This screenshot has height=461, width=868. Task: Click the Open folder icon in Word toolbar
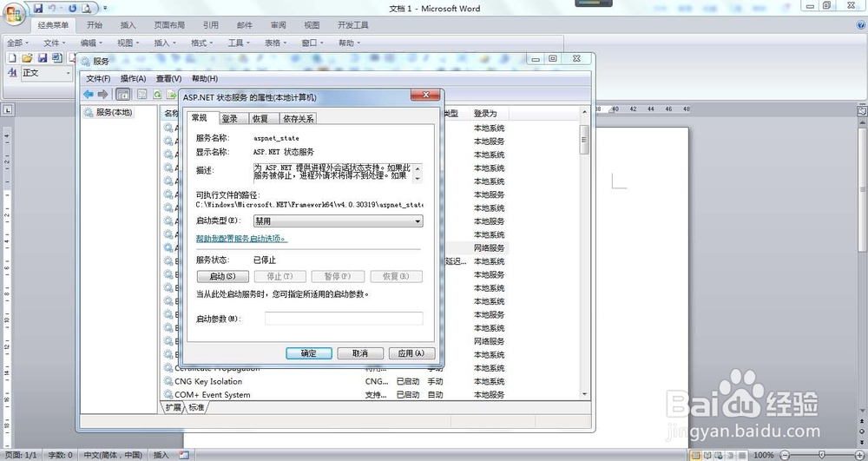click(x=27, y=57)
